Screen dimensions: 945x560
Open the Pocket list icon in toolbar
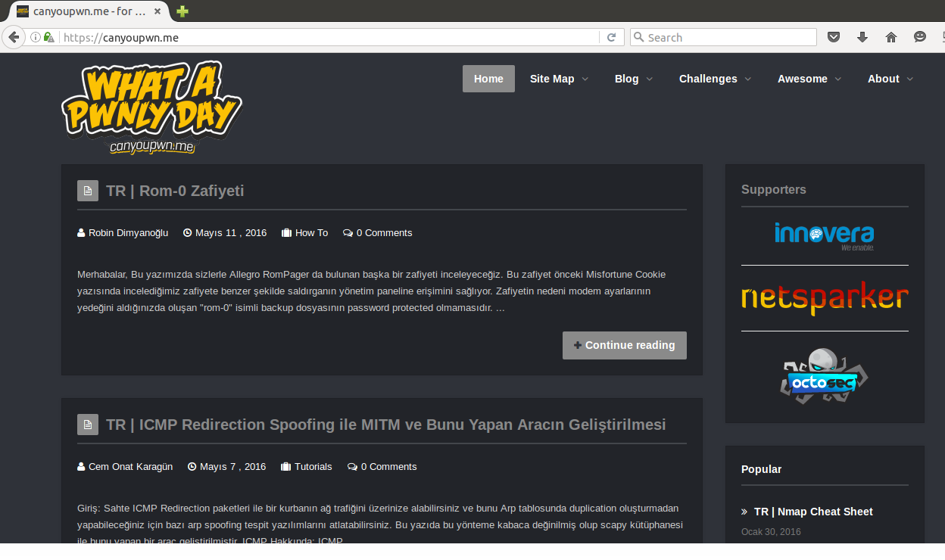pos(834,37)
